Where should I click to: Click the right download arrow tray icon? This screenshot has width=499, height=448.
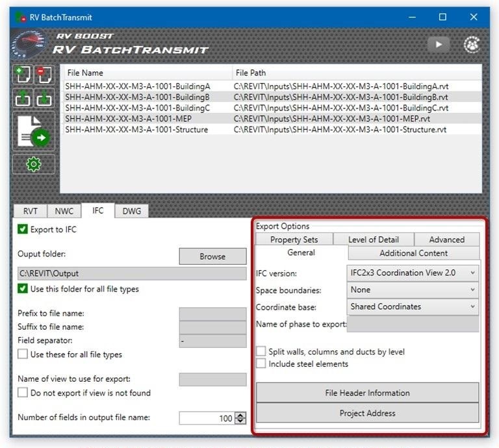pos(44,97)
